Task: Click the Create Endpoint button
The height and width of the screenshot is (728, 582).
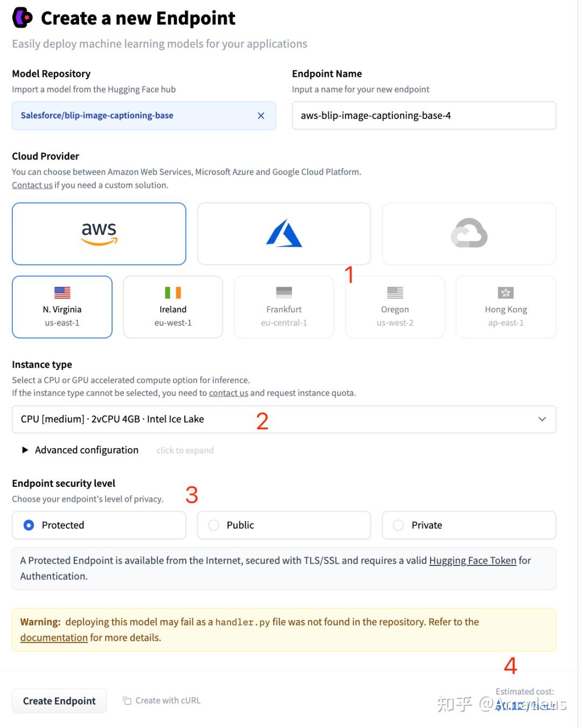Action: pyautogui.click(x=59, y=701)
